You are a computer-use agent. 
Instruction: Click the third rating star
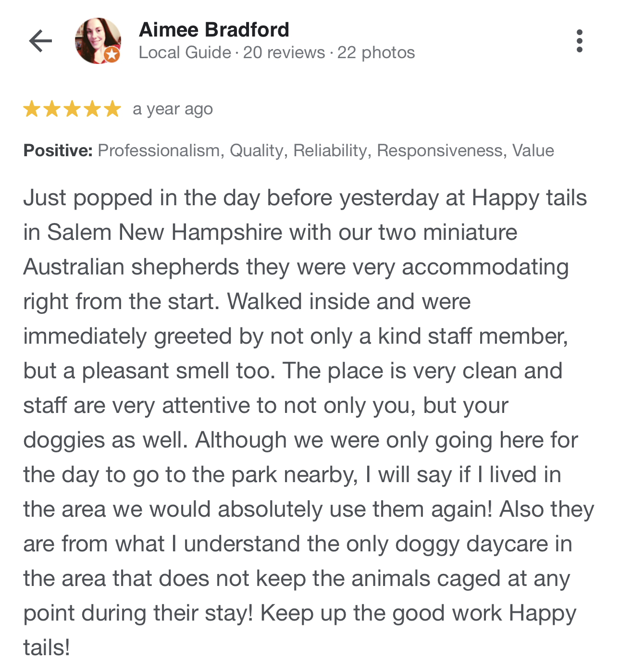pos(72,109)
